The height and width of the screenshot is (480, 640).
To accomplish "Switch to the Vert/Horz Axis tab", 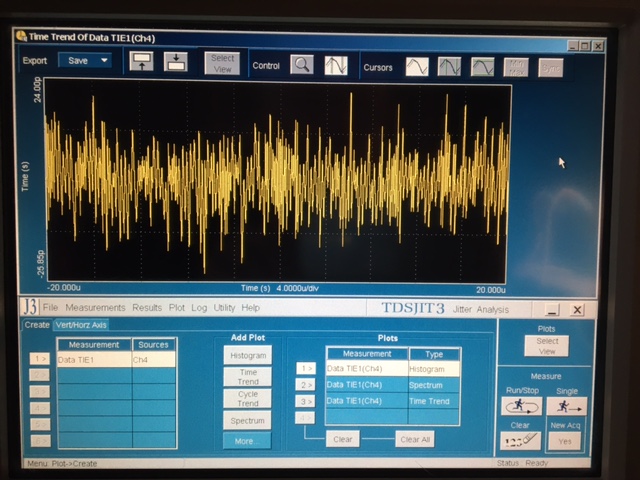I will pos(82,325).
